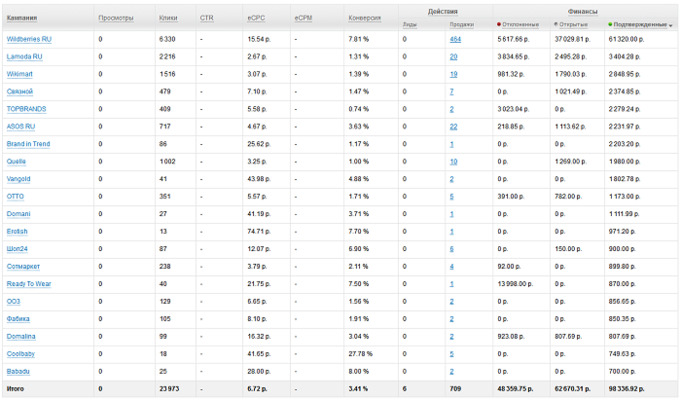This screenshot has height=400, width=681.
Task: Sort table by Кампания column header
Action: 22,18
